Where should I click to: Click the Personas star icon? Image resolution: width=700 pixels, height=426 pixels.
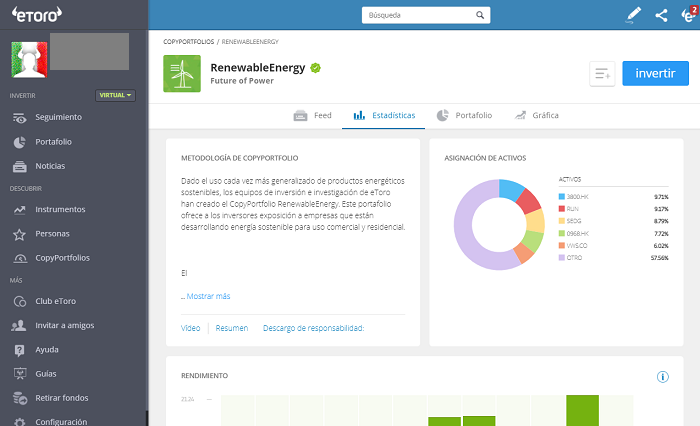click(19, 234)
